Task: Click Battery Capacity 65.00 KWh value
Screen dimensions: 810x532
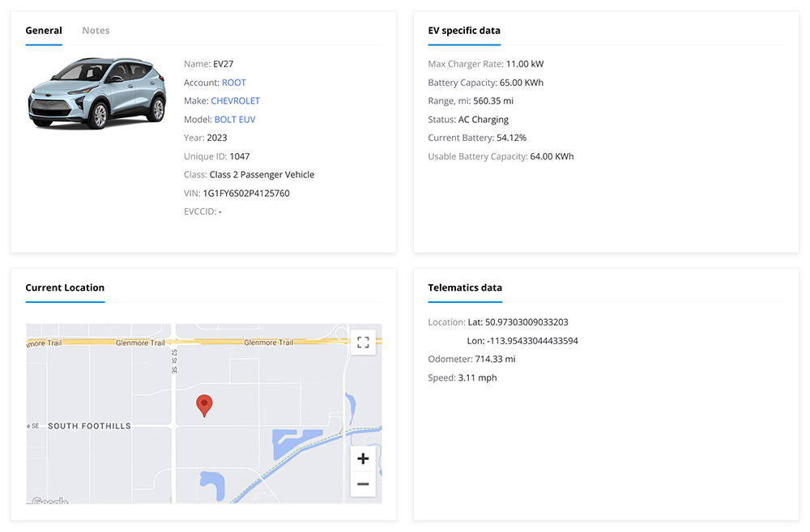Action: [x=521, y=83]
